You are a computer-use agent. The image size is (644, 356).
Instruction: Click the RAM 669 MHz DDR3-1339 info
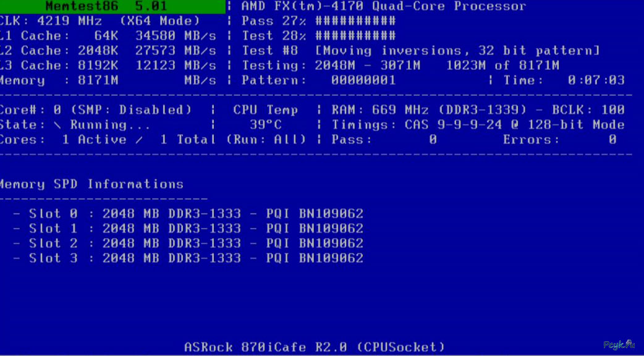439,110
